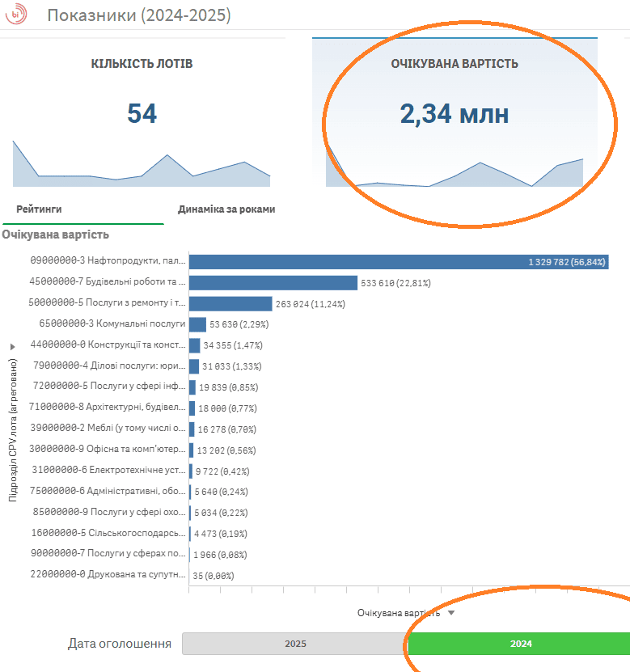Viewport: 630px width, 672px height.
Task: Switch to the Рейтинги tab
Action: click(x=39, y=209)
